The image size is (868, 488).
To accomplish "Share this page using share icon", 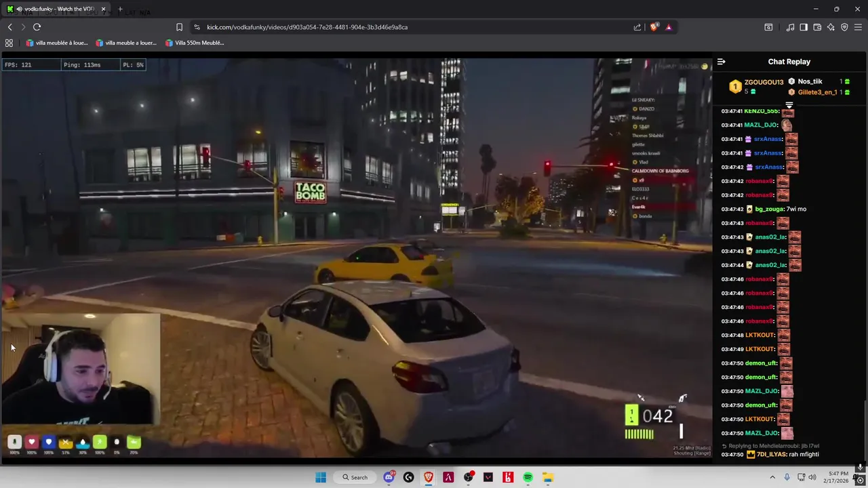I will click(x=637, y=27).
